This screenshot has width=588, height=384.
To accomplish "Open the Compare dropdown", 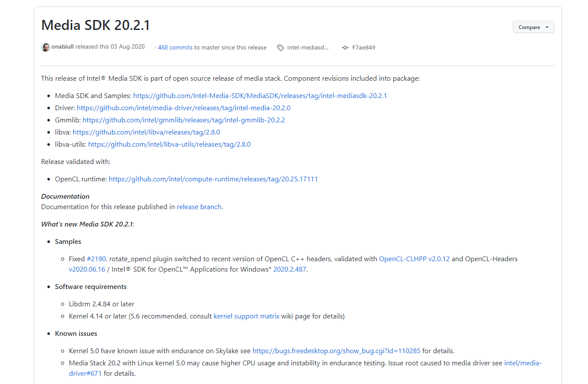I will (x=533, y=27).
